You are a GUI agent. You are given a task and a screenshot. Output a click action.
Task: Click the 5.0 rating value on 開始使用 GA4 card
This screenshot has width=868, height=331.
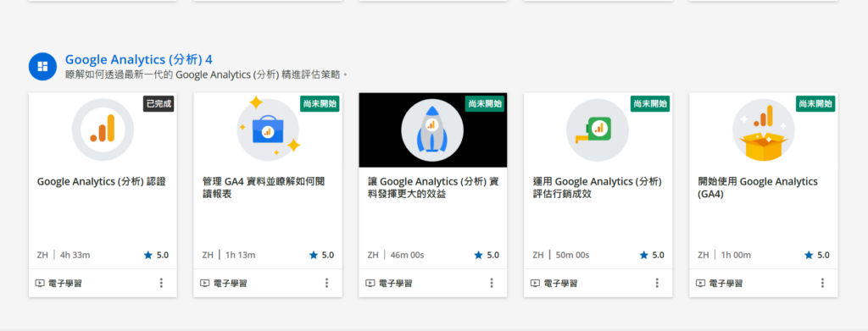[824, 255]
